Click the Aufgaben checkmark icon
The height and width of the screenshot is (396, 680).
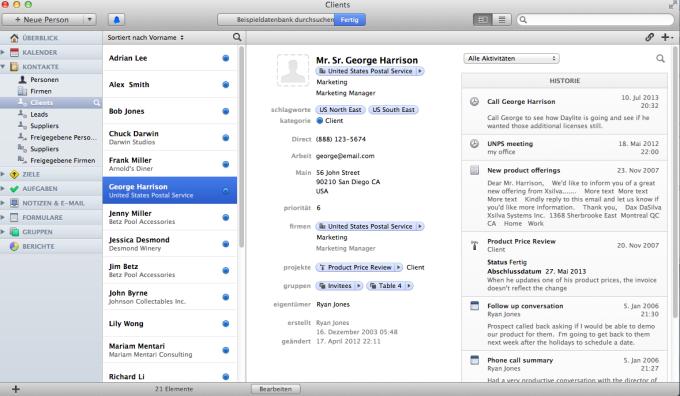14,188
